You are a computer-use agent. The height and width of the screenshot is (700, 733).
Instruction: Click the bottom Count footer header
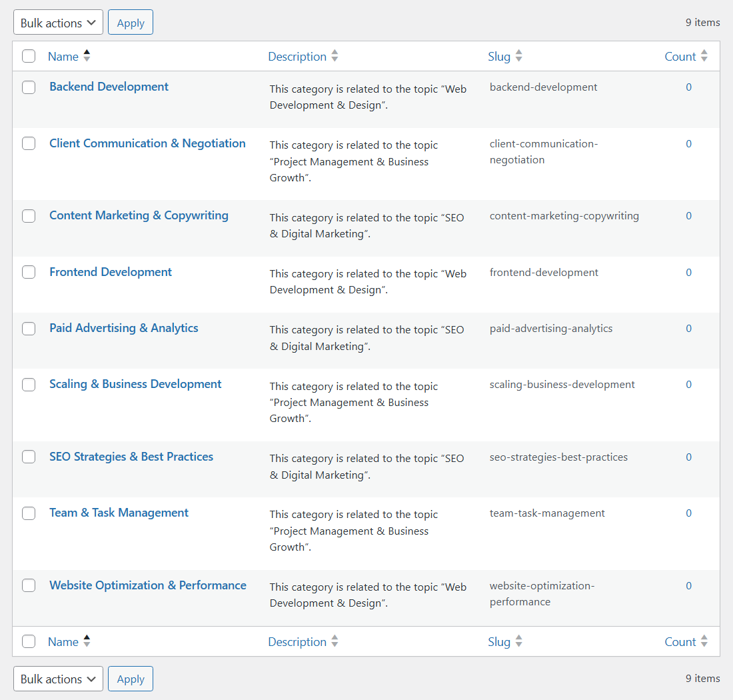(x=680, y=641)
